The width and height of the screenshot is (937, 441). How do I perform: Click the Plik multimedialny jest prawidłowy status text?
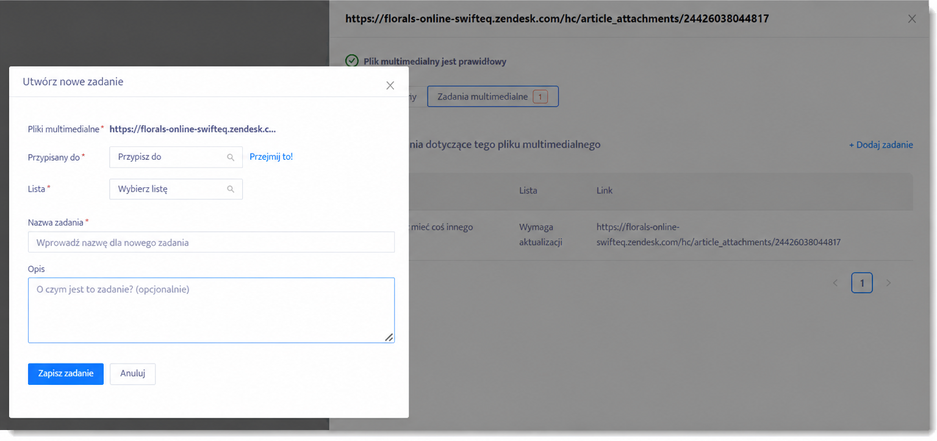coord(435,62)
